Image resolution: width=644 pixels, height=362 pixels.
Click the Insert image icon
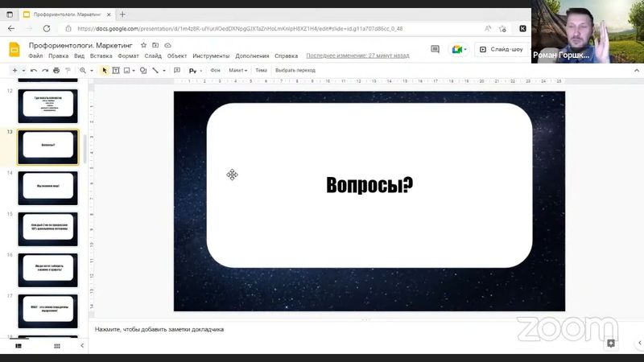[127, 71]
